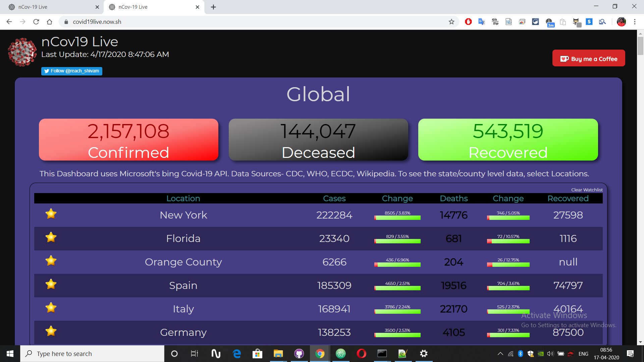Screen dimensions: 644x362
Task: Unstar Germany from the watchlist
Action: (x=51, y=331)
